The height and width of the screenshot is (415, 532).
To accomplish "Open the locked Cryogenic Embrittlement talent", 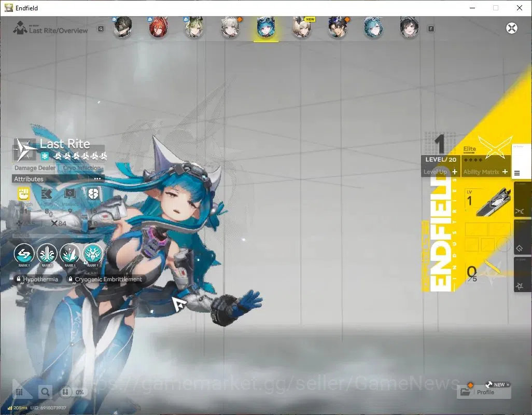I will point(105,279).
